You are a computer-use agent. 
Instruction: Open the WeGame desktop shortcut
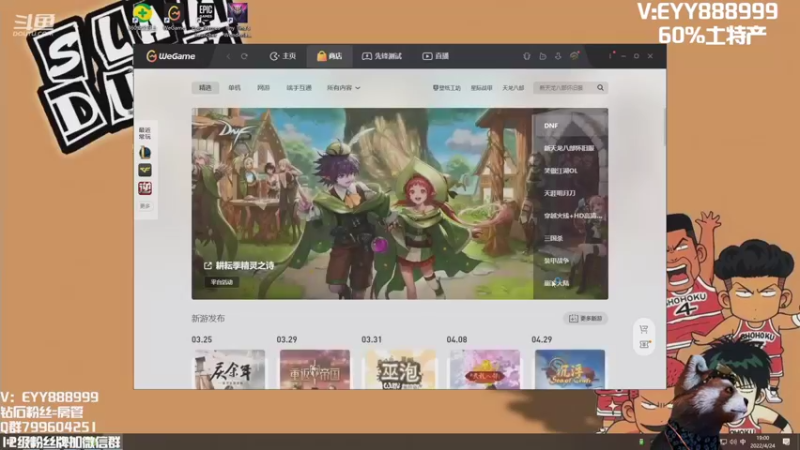pos(174,14)
